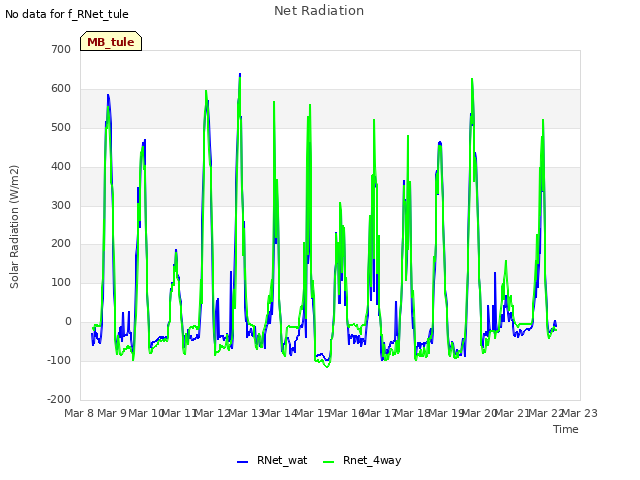Click the Mar 12 x-axis label
Image resolution: width=640 pixels, height=480 pixels.
pos(212,413)
